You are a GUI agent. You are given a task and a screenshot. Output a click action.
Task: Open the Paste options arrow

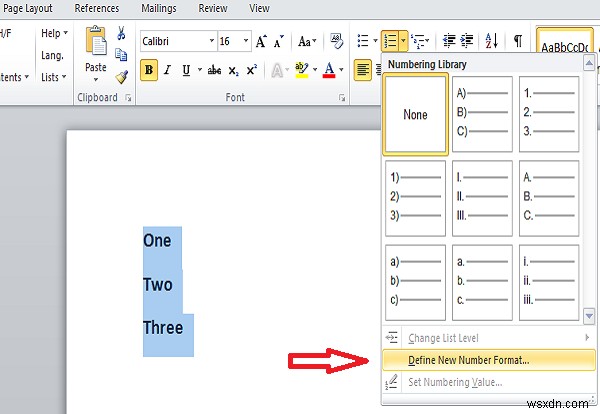click(x=96, y=80)
